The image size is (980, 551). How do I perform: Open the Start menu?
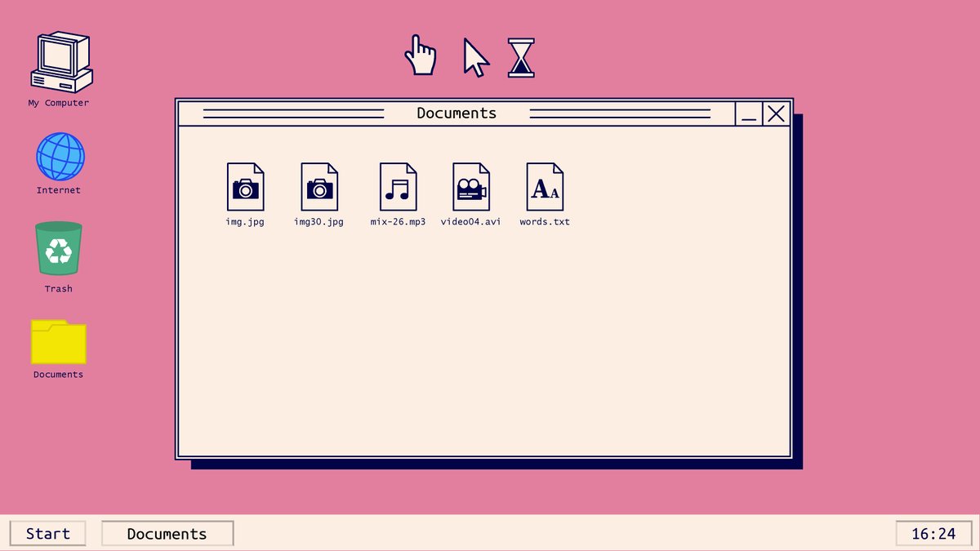[x=47, y=533]
